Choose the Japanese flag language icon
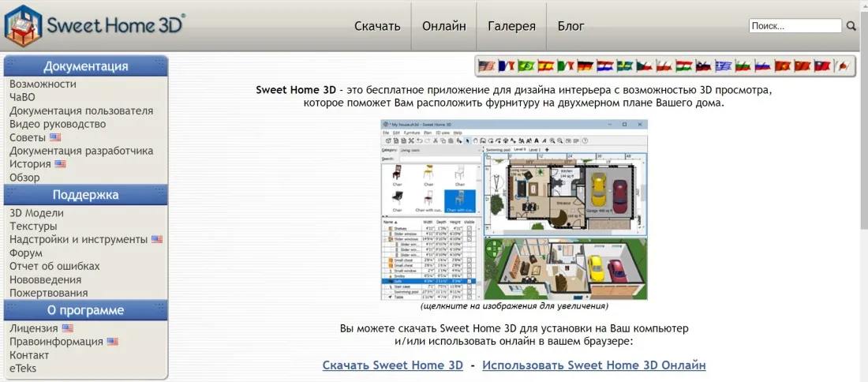This screenshot has height=382, width=868. point(842,66)
